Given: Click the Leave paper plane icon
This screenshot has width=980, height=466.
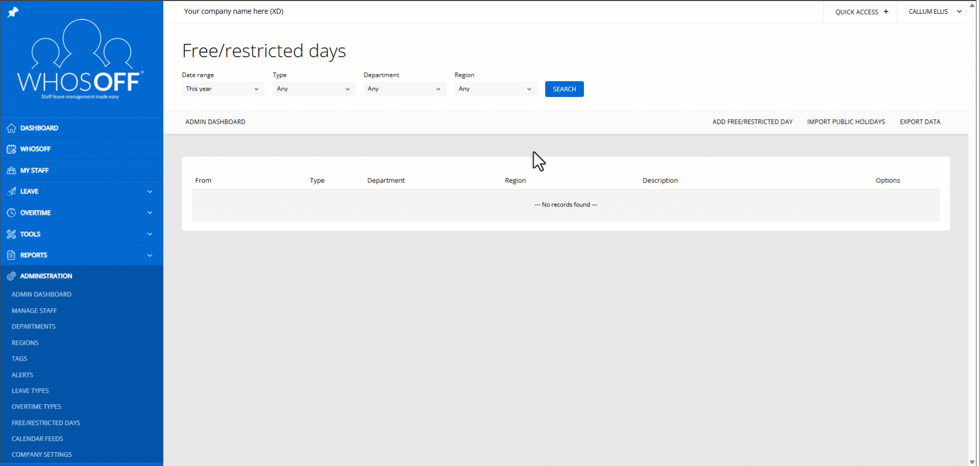Looking at the screenshot, I should pyautogui.click(x=11, y=192).
